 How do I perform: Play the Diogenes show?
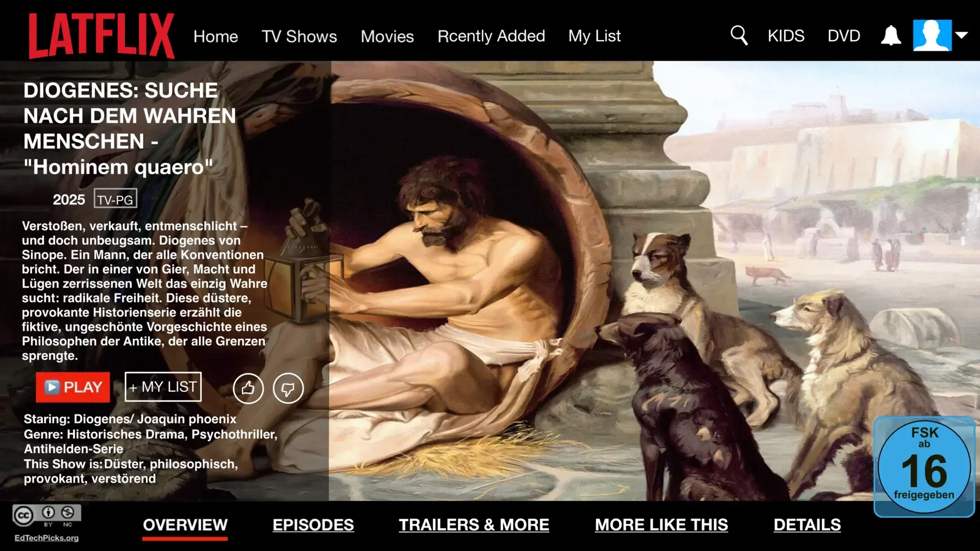pos(72,387)
